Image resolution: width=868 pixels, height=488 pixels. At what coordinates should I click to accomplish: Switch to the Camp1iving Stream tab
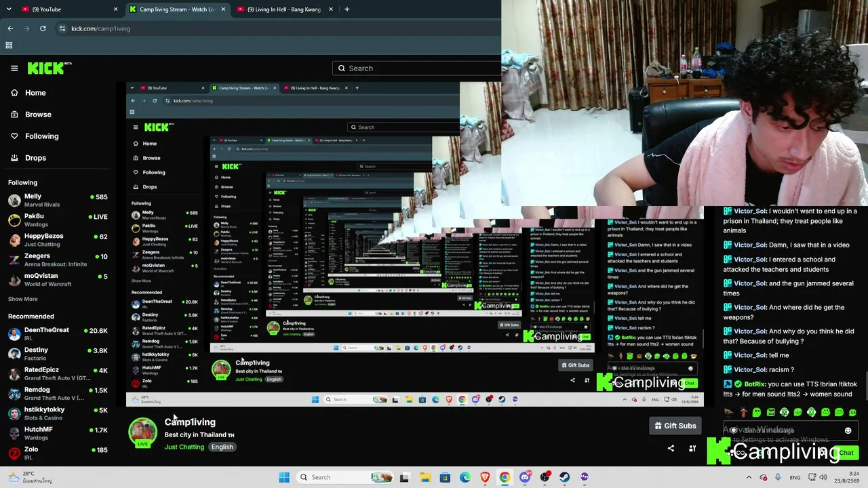point(178,9)
